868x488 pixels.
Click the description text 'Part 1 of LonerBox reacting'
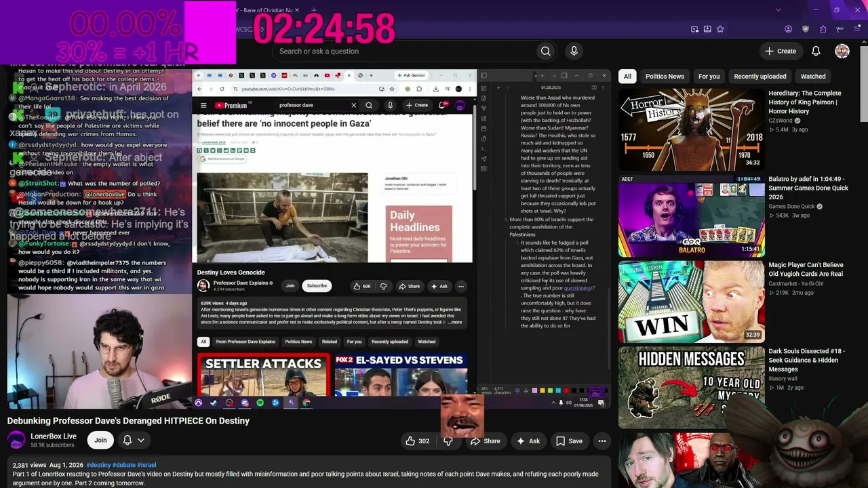click(x=305, y=479)
